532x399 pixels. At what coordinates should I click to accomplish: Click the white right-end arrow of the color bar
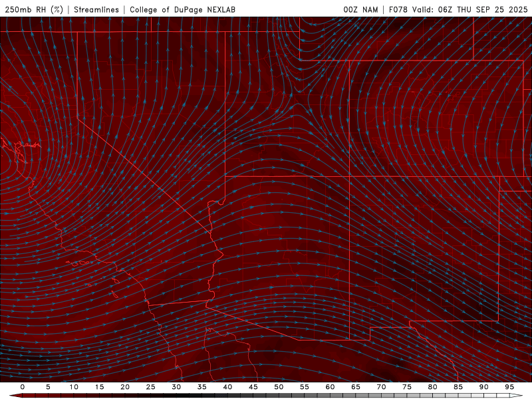pyautogui.click(x=516, y=396)
